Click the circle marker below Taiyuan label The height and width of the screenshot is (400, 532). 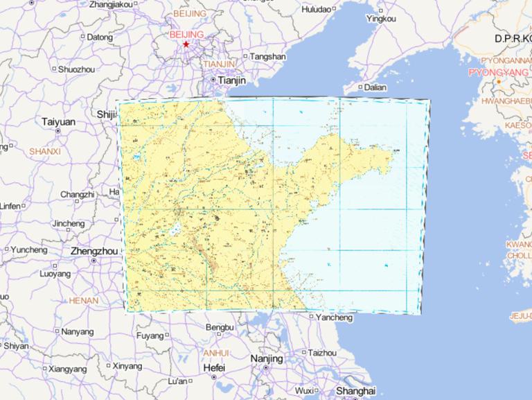point(58,131)
